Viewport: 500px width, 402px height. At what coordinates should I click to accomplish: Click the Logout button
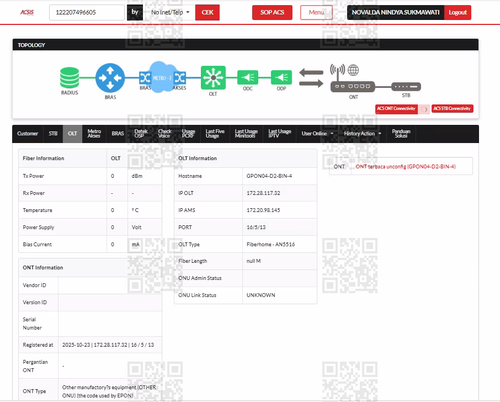457,12
